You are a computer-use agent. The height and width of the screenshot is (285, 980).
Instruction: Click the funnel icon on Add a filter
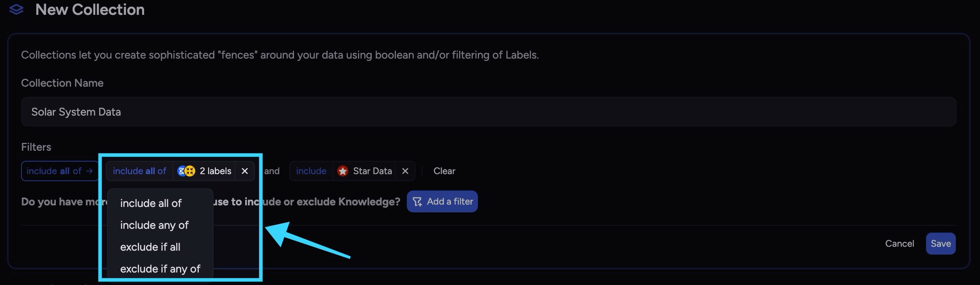pos(417,201)
